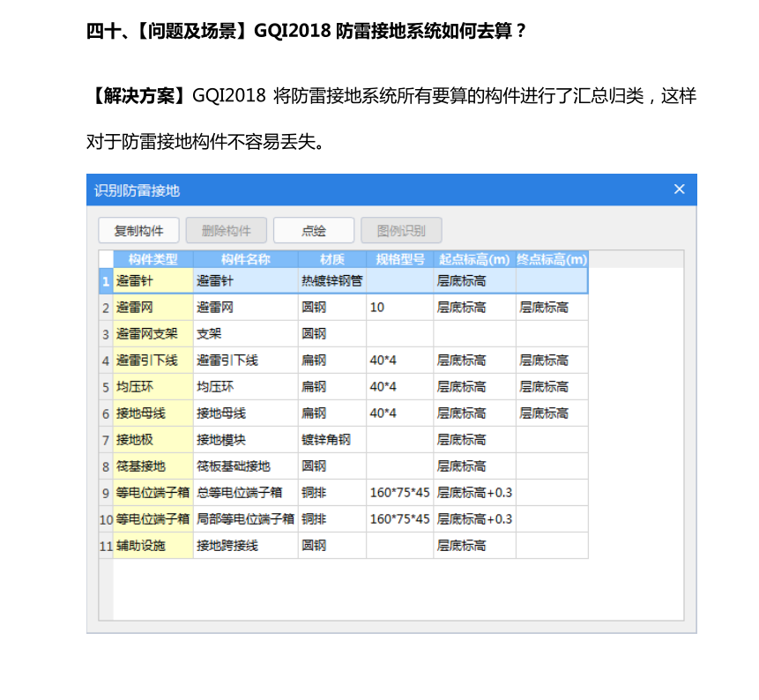Viewport: 759px width, 700px height.
Task: Click the 总等电位端子箱 name cell
Action: coord(245,493)
